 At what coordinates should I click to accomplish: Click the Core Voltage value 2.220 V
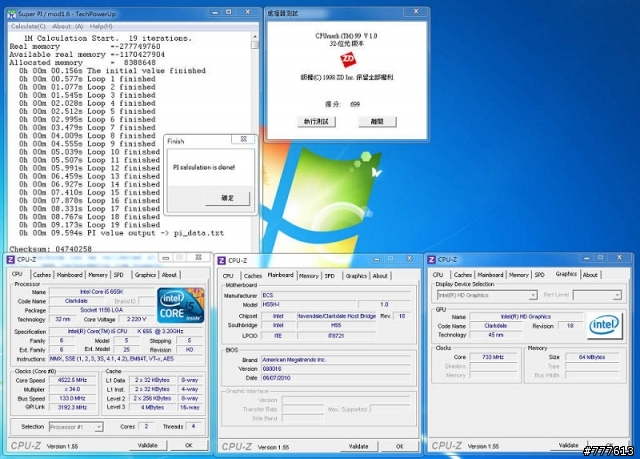point(136,319)
